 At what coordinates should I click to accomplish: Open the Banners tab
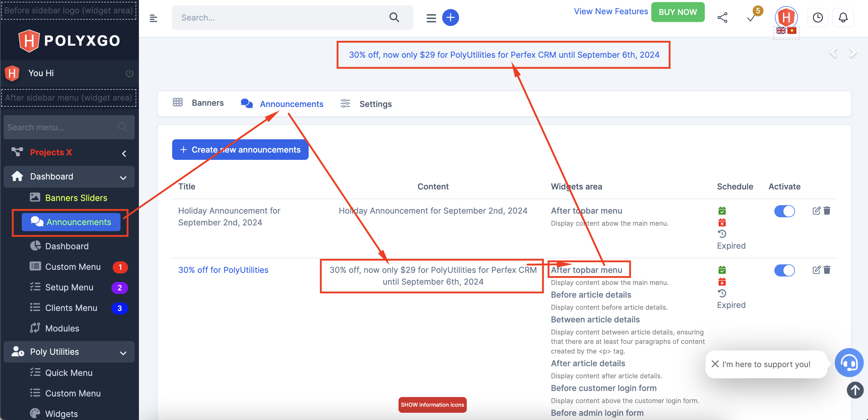[x=207, y=103]
